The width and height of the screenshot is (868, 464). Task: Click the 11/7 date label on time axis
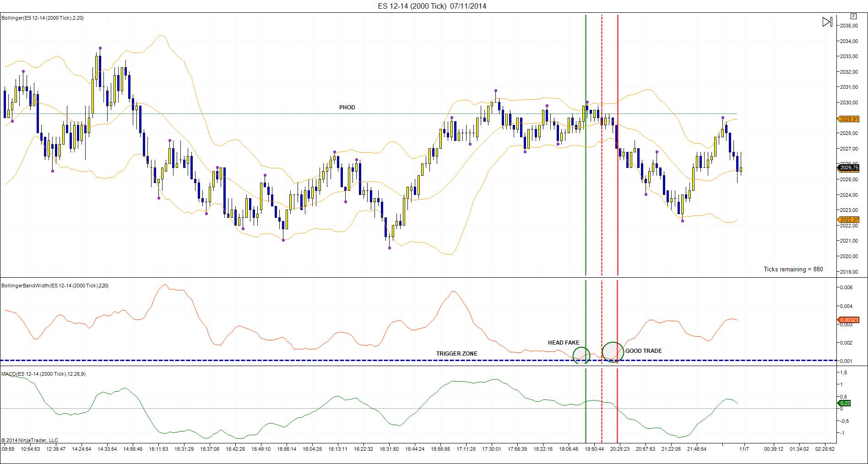click(744, 449)
